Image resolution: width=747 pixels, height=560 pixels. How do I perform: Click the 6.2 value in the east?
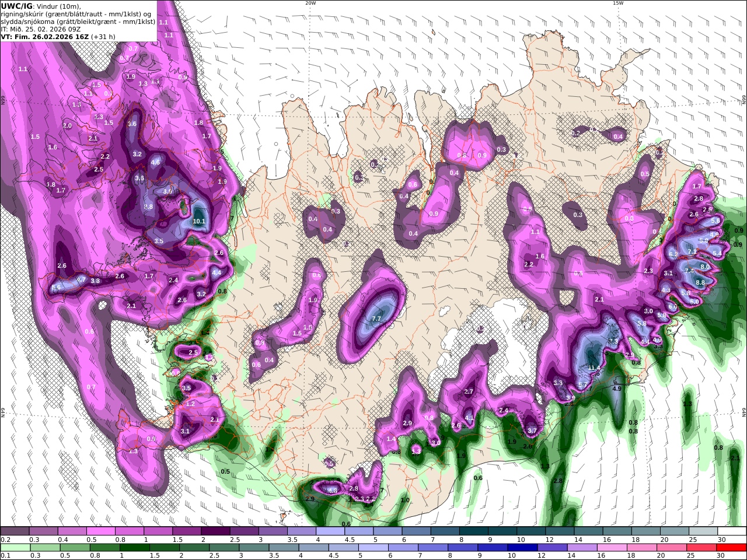click(x=673, y=254)
